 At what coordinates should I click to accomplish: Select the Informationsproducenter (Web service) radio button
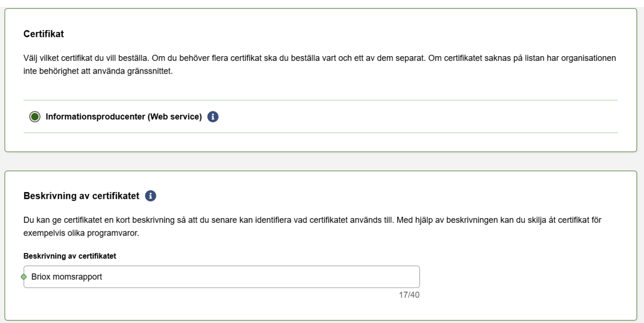pos(35,117)
